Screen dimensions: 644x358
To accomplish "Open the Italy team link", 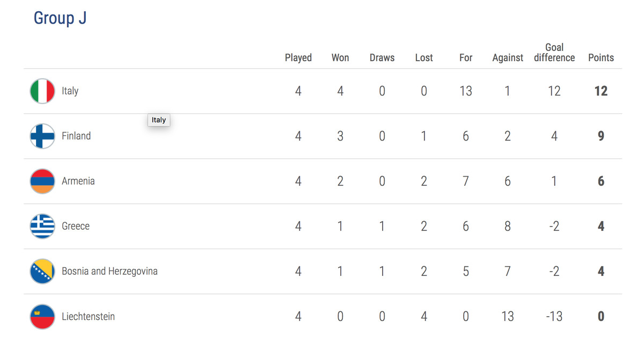I will [70, 91].
